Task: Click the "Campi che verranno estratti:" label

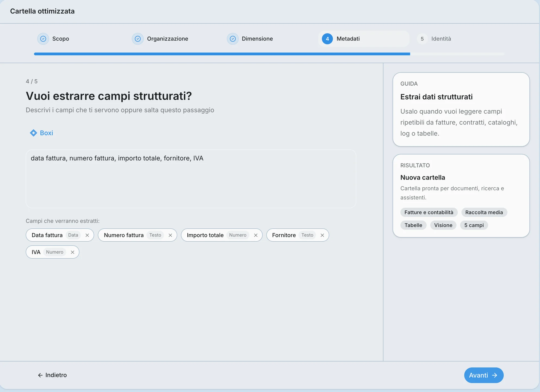Action: point(63,221)
